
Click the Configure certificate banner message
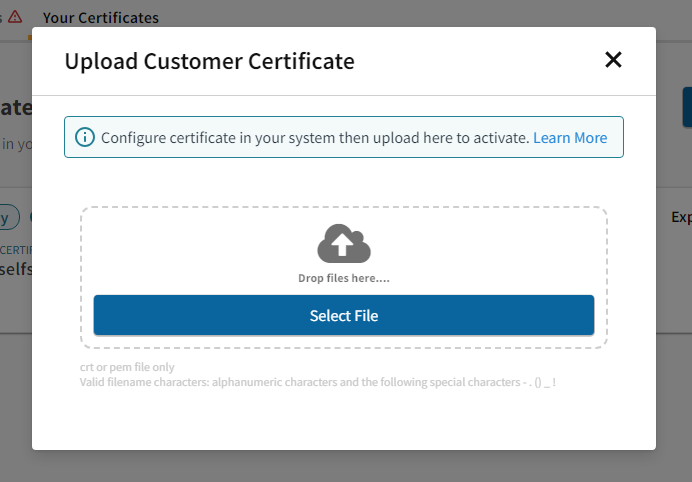click(315, 138)
